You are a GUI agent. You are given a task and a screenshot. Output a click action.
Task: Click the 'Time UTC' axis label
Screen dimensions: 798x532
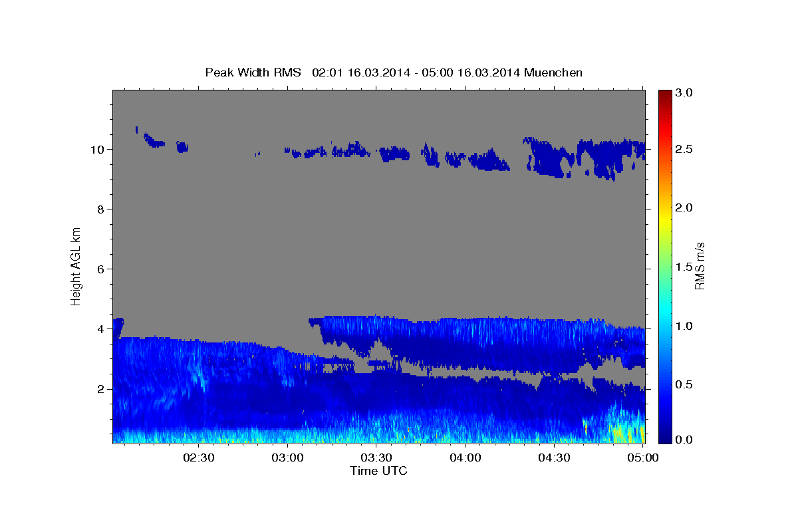coord(378,471)
